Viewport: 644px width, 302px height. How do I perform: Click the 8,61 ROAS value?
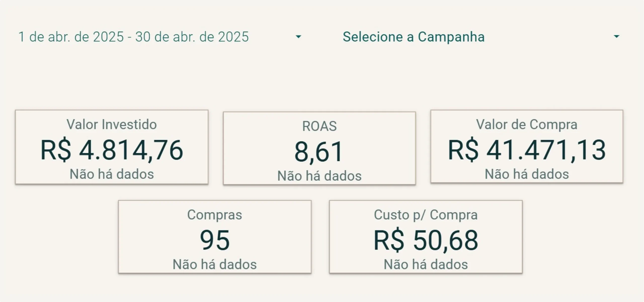pos(319,152)
